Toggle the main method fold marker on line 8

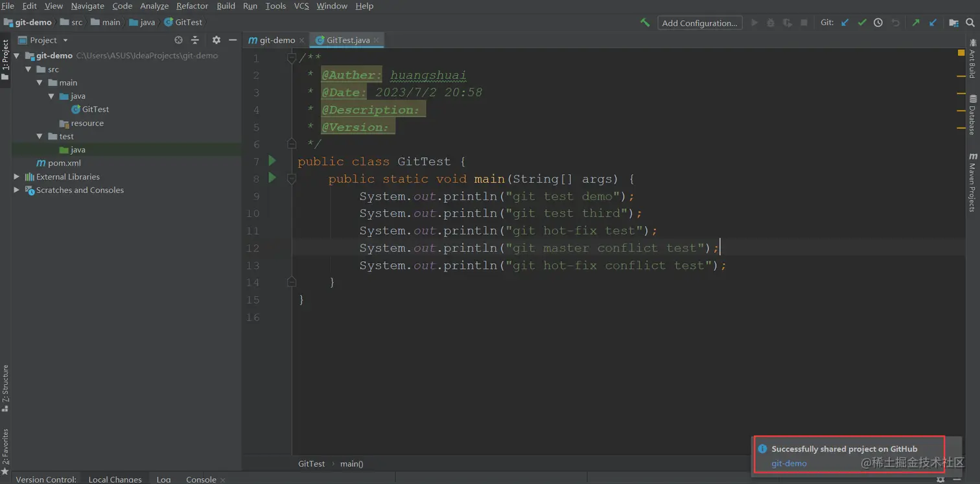coord(292,179)
